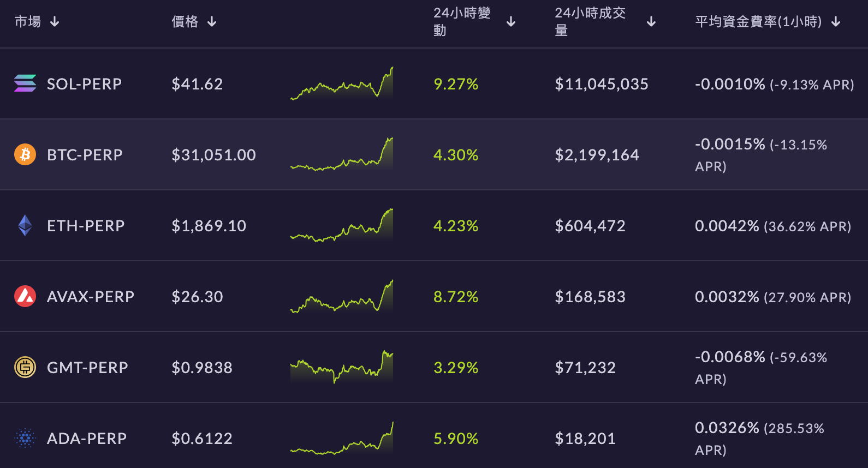Click the Cardano ADA dotted icon

coord(25,438)
